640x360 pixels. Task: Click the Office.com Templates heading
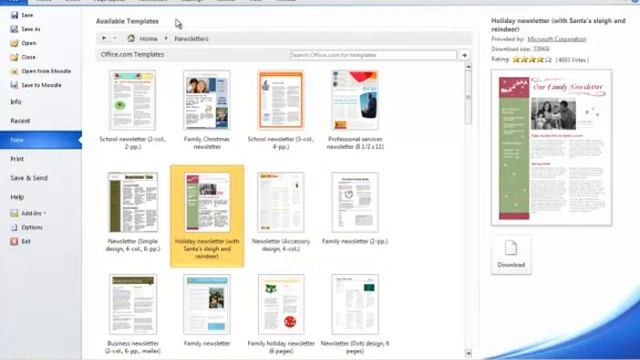coord(132,54)
